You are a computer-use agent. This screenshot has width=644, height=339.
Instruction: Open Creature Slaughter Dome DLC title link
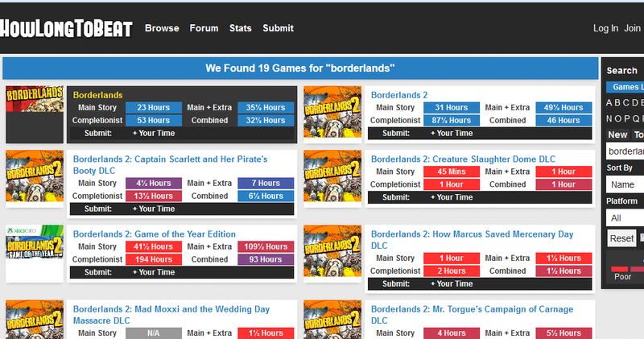coord(463,159)
